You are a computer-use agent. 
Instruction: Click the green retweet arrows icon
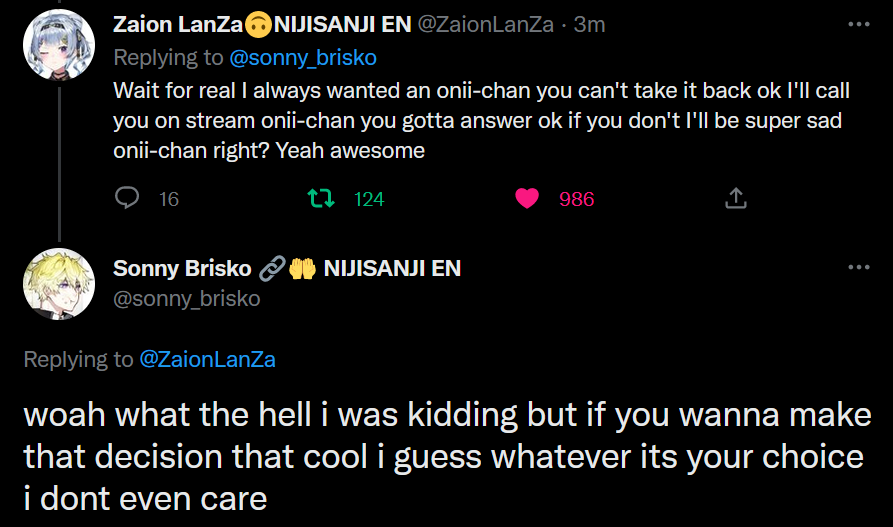coord(321,198)
